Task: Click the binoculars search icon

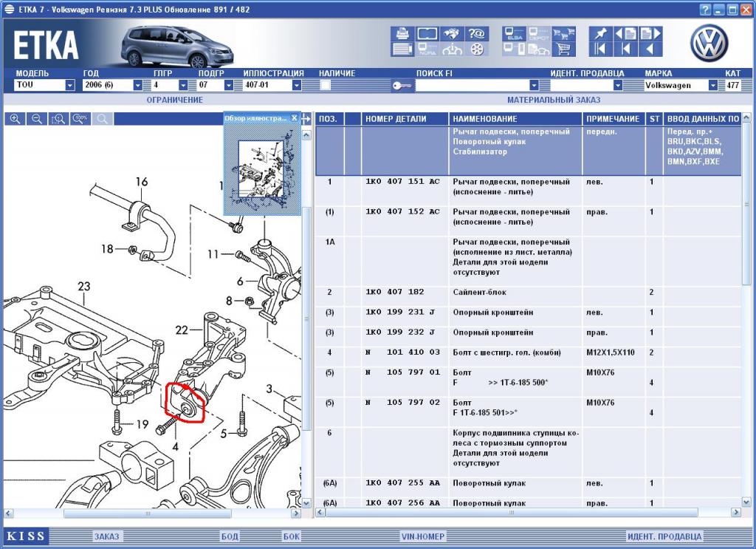Action: (x=452, y=34)
